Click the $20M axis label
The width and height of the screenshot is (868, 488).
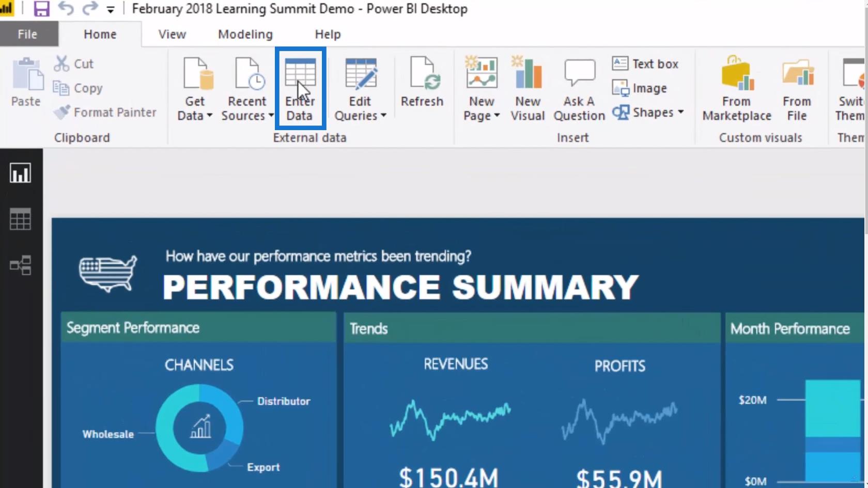(x=753, y=400)
